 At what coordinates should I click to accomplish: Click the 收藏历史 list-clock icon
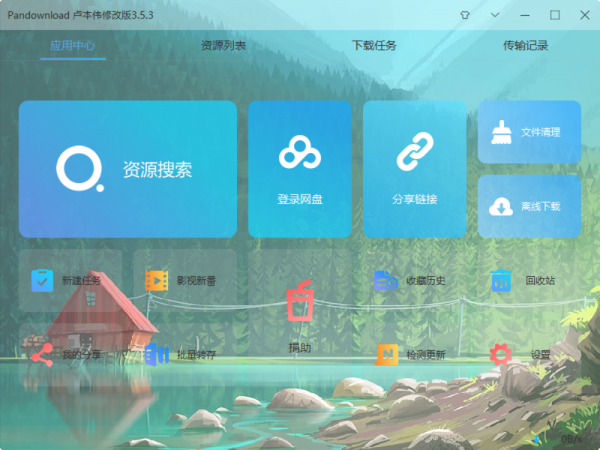(x=386, y=280)
